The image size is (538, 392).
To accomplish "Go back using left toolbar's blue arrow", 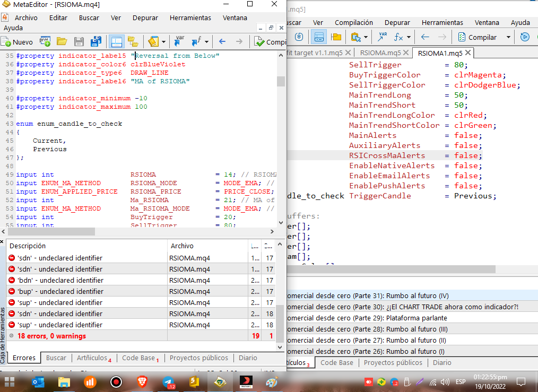I will tap(222, 42).
